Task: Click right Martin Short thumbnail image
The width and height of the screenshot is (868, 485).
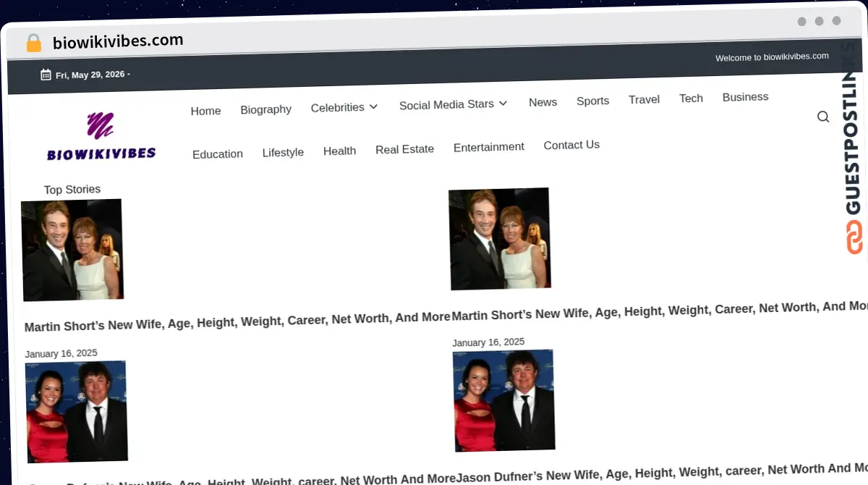Action: 499,239
